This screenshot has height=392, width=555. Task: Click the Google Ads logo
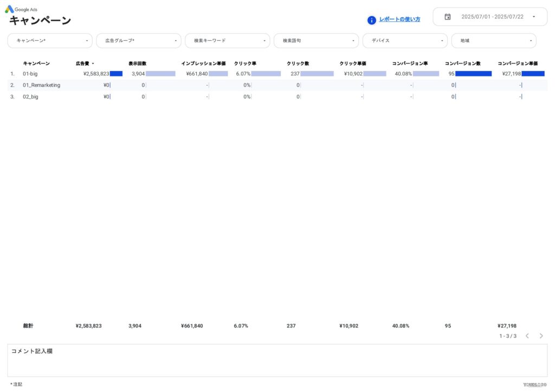[x=22, y=9]
